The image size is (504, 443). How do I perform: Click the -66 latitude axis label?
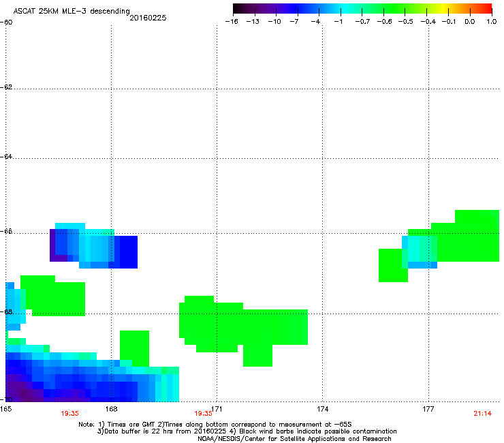tap(6, 232)
